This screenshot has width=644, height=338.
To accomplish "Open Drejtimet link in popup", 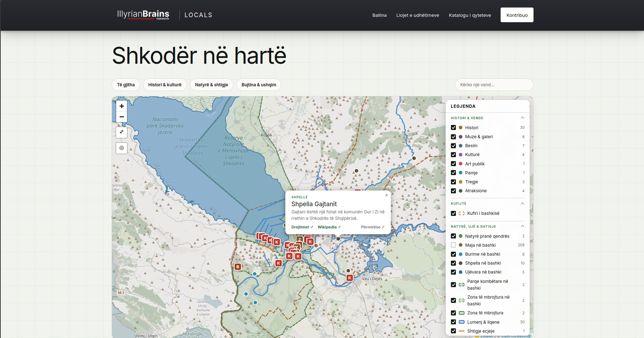I will point(302,227).
